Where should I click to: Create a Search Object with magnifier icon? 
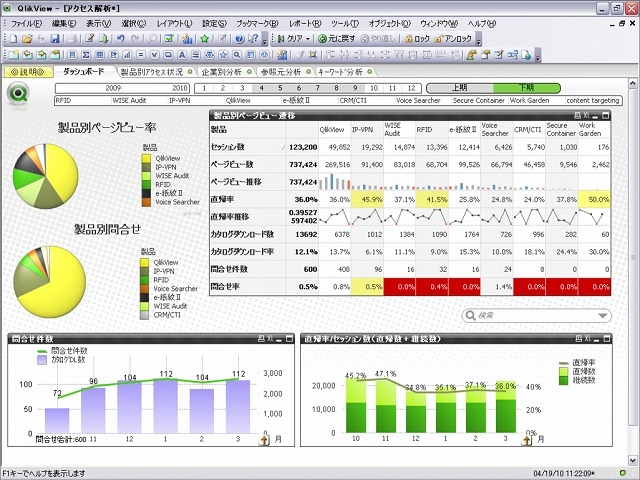(x=237, y=55)
